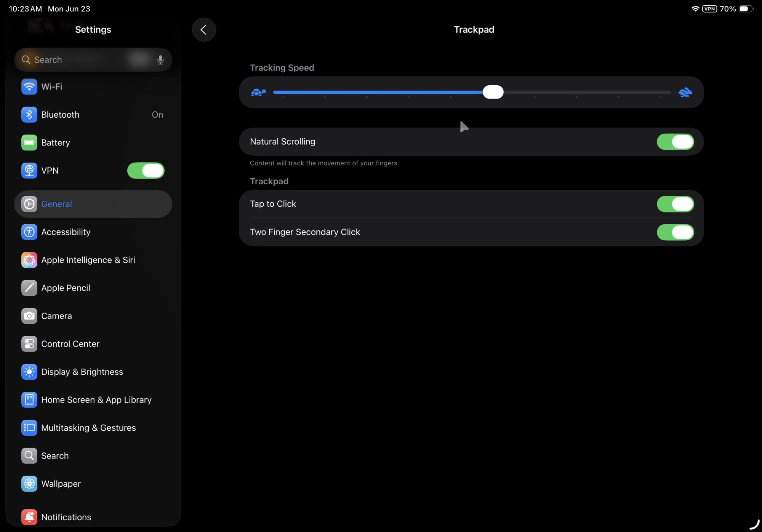Tap the microphone dictation icon
This screenshot has height=532, width=762.
[160, 60]
